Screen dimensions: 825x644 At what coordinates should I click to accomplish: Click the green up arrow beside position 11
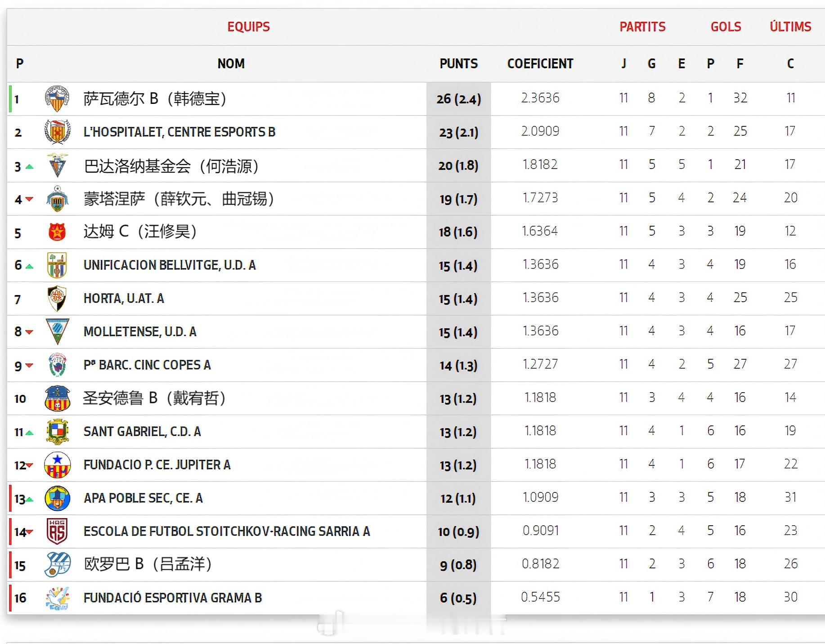point(29,433)
